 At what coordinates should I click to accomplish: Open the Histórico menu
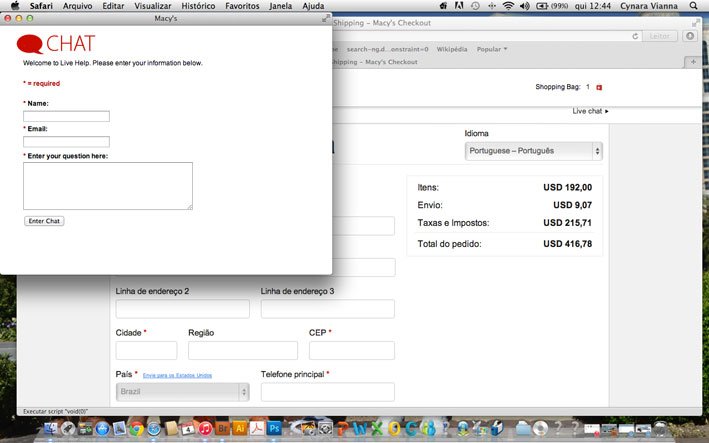click(x=198, y=6)
